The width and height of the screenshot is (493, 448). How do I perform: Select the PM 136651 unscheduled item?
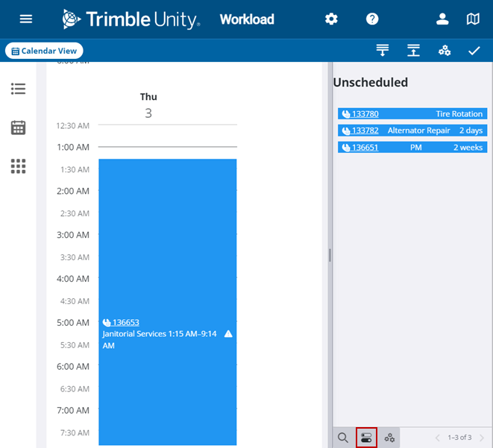tap(412, 148)
